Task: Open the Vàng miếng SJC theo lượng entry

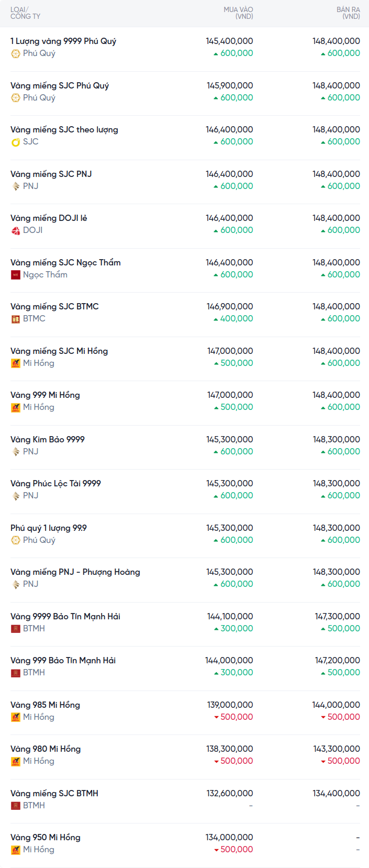Action: [64, 130]
